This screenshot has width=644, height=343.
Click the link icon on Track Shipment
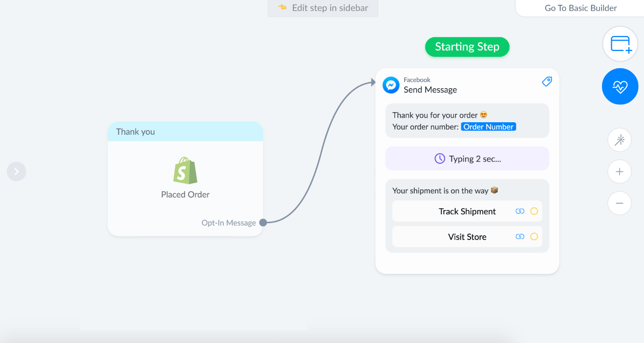coord(520,212)
